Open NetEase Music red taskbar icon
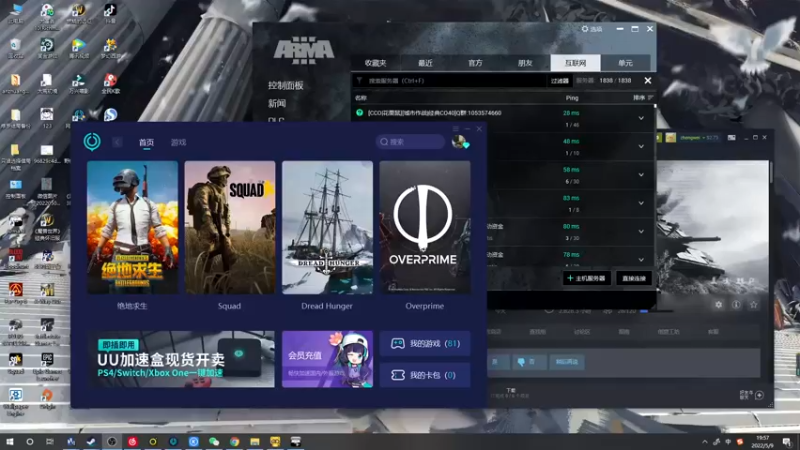800x450 pixels. pos(132,441)
